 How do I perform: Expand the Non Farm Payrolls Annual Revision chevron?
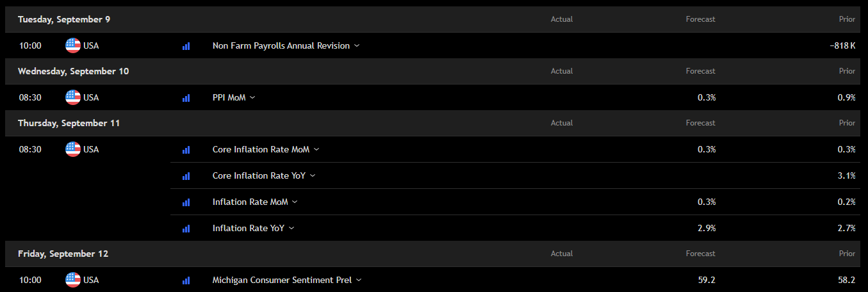pyautogui.click(x=357, y=45)
